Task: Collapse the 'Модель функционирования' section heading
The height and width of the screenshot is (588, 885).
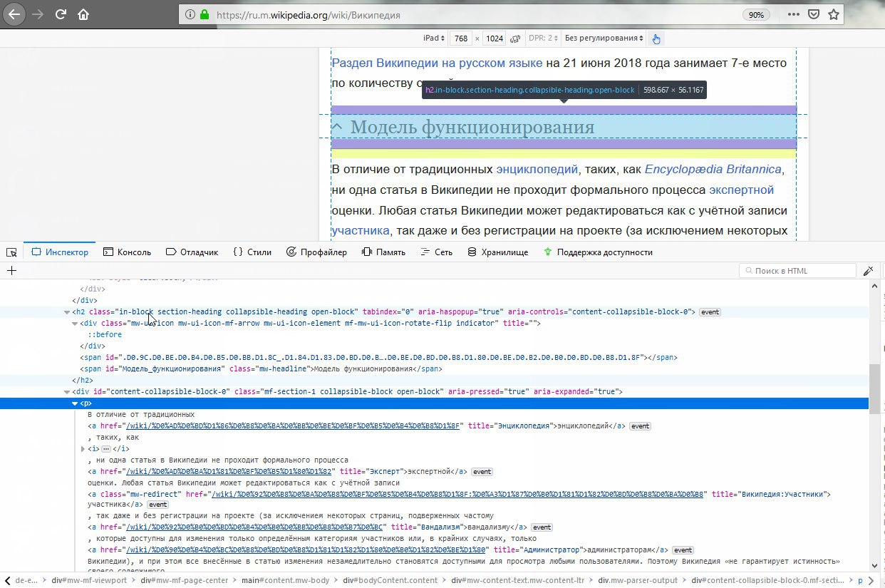Action: coord(564,127)
